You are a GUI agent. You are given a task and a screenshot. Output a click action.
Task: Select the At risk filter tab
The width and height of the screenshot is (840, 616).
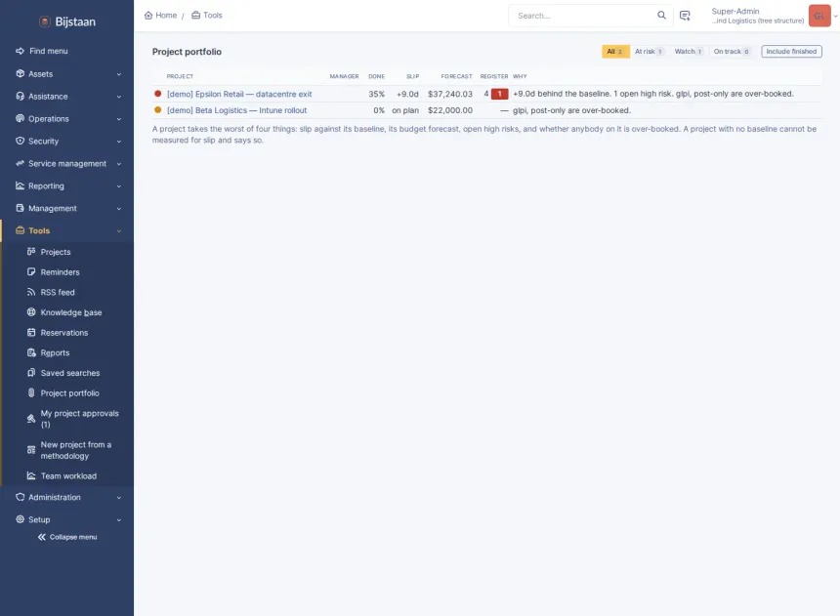point(649,52)
